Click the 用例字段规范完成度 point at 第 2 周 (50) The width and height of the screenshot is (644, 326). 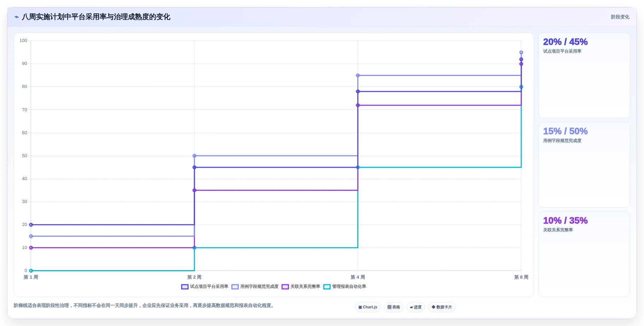click(194, 156)
